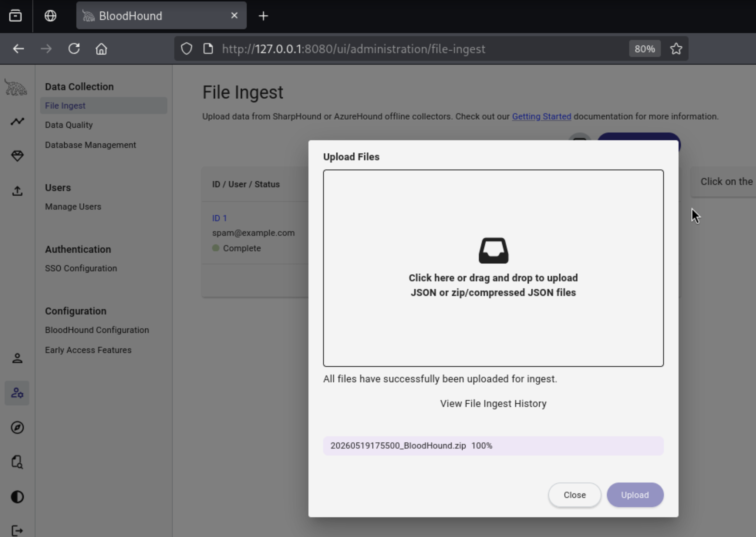Click View File Ingest History

pyautogui.click(x=493, y=404)
